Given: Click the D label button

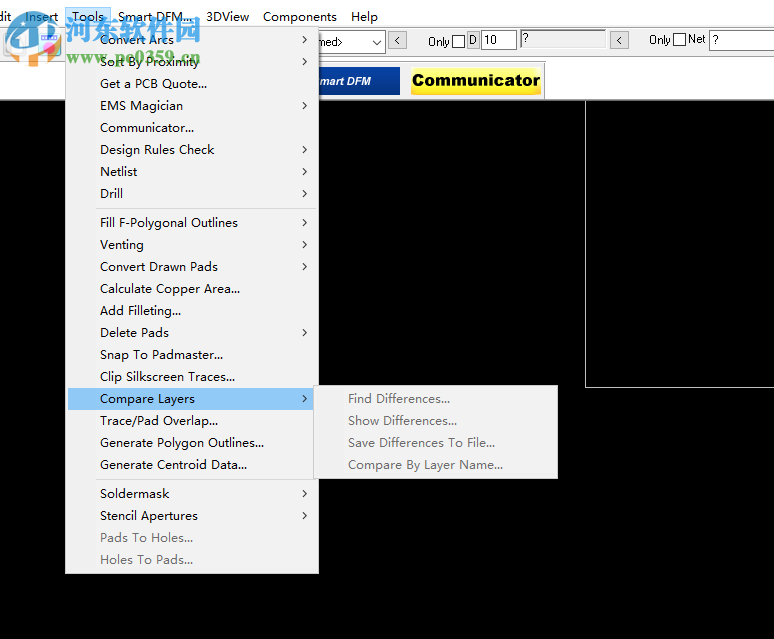Looking at the screenshot, I should tap(473, 39).
